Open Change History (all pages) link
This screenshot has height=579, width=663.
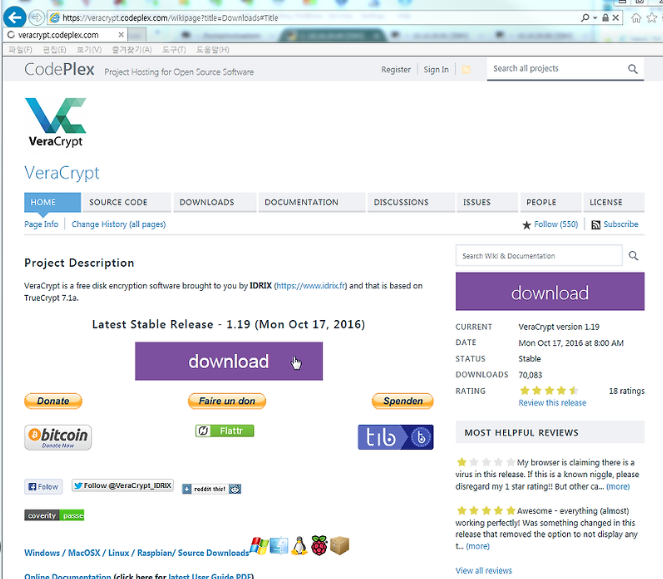click(118, 224)
